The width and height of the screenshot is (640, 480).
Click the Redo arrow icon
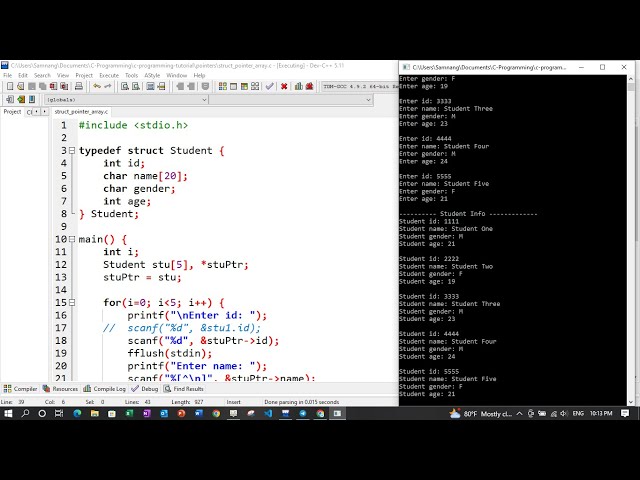click(x=108, y=86)
